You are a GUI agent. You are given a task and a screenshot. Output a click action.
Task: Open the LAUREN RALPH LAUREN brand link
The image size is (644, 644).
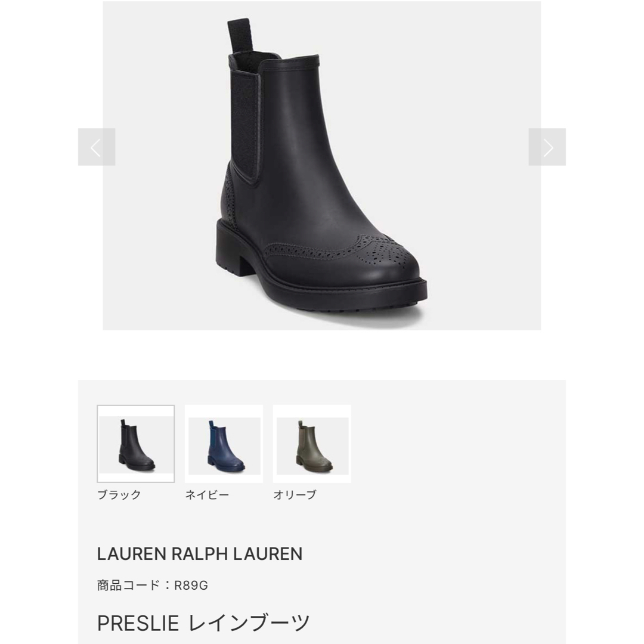pyautogui.click(x=200, y=554)
